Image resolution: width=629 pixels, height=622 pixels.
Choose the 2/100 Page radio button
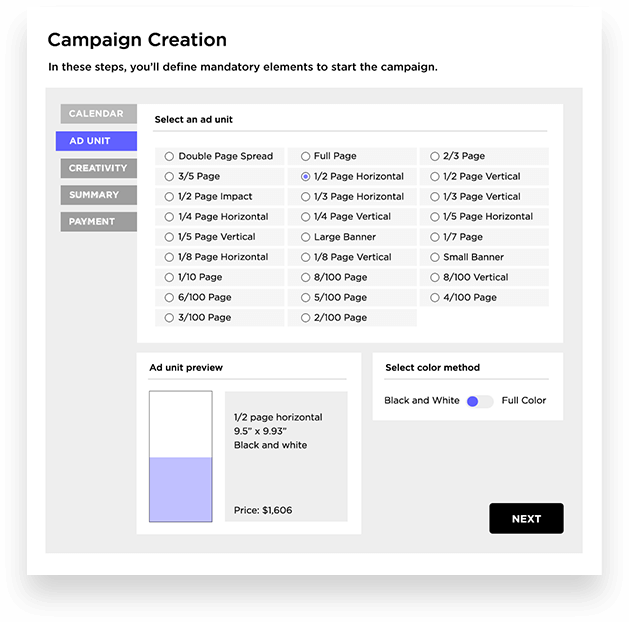pos(305,318)
